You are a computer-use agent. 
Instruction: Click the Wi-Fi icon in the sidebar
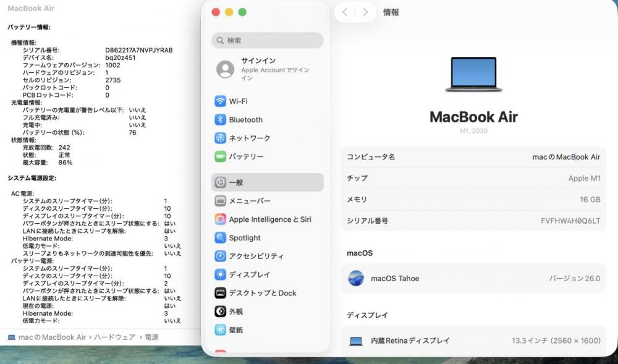pos(220,101)
